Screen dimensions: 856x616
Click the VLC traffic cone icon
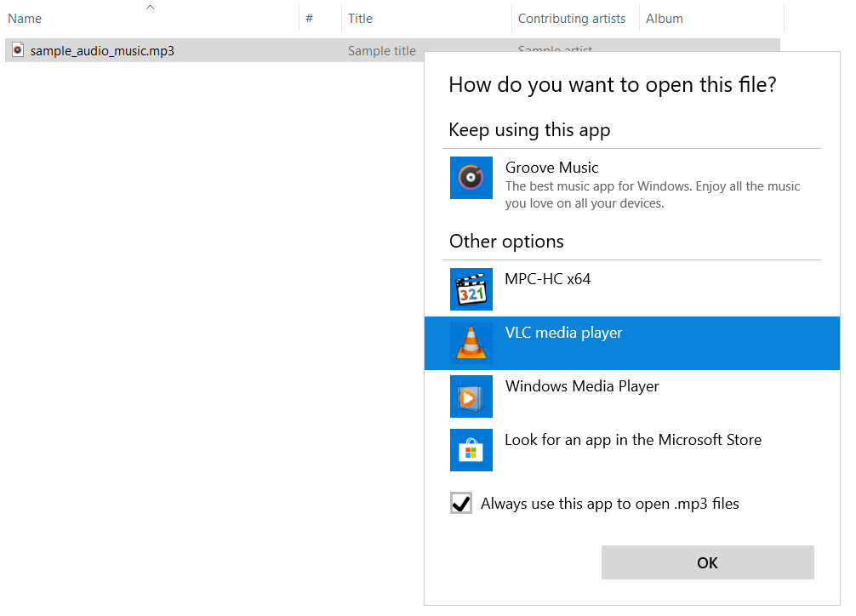(471, 343)
